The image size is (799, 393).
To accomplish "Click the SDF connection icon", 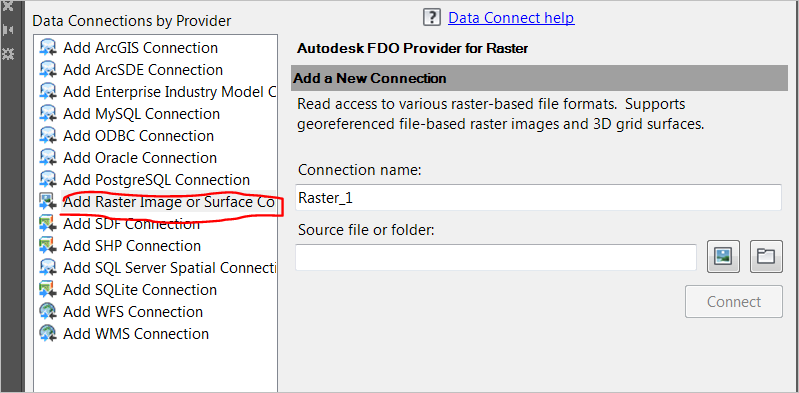I will click(48, 224).
